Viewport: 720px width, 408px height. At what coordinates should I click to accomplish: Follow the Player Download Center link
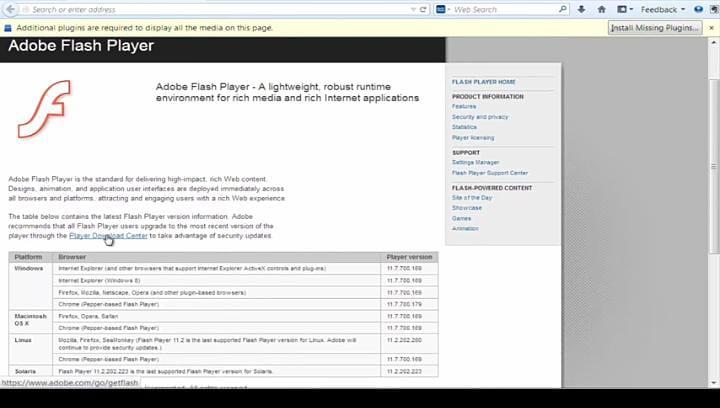tap(108, 235)
